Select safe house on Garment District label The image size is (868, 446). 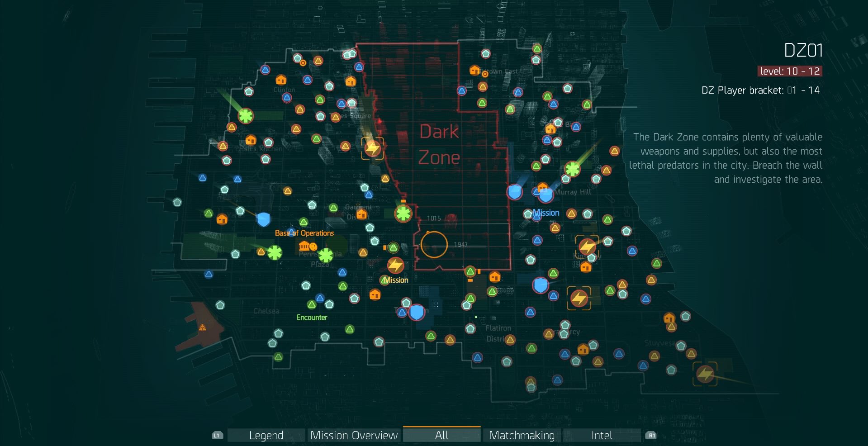point(361,214)
